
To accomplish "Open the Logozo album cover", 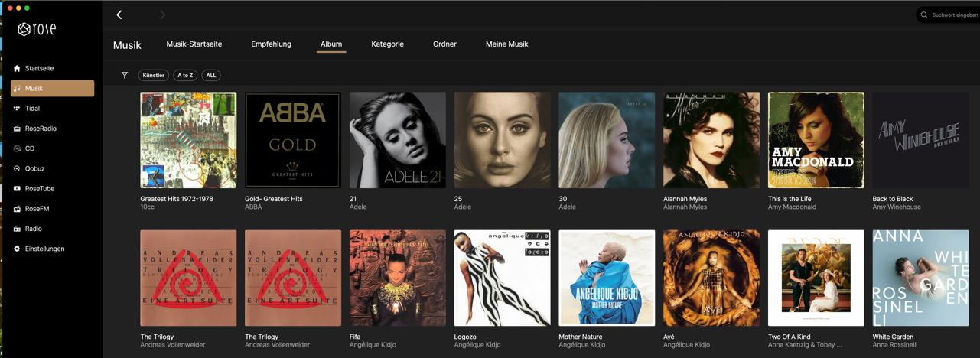I will click(x=502, y=278).
